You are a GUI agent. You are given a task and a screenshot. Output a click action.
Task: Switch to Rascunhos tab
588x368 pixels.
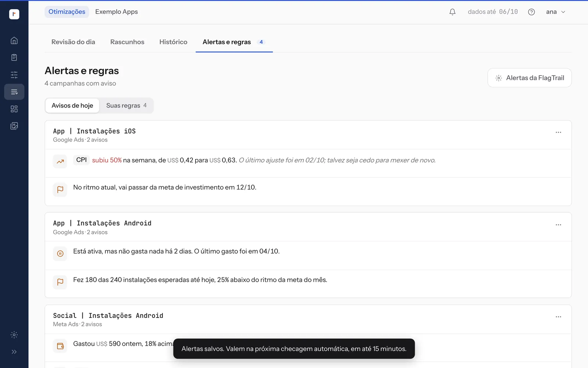tap(127, 42)
